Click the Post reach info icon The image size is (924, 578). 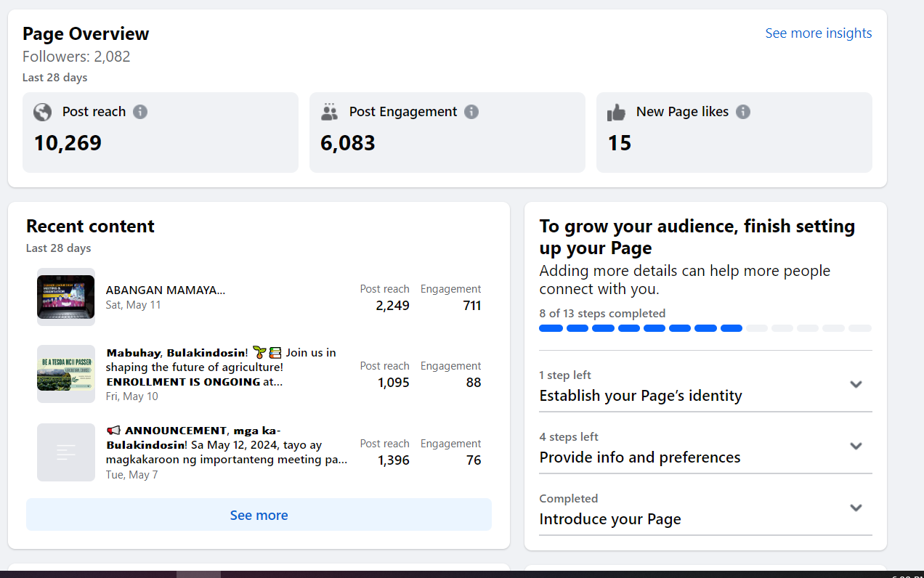point(140,112)
